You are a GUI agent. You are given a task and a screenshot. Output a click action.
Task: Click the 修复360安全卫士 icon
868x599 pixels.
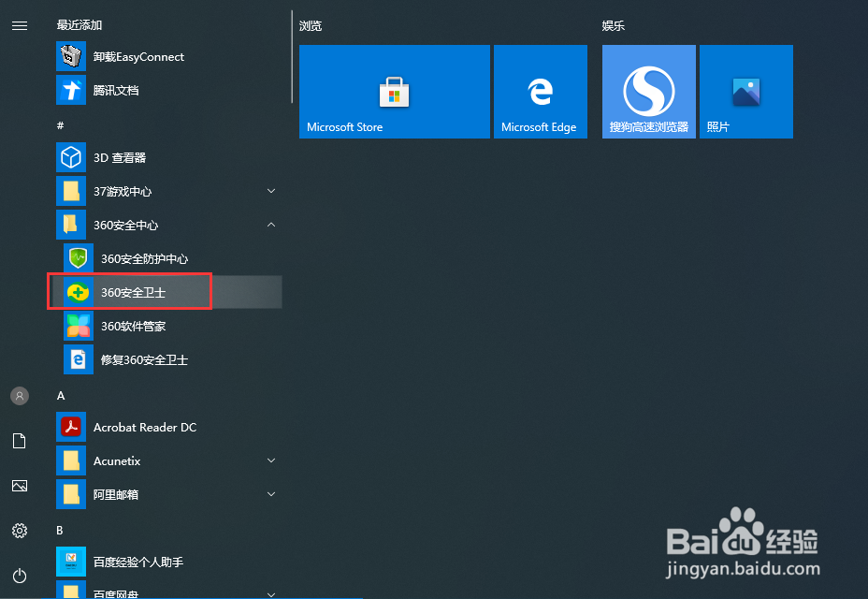point(78,359)
